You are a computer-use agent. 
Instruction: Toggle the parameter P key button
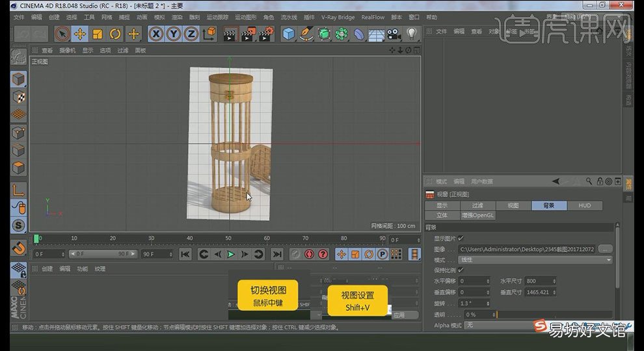[x=382, y=255]
